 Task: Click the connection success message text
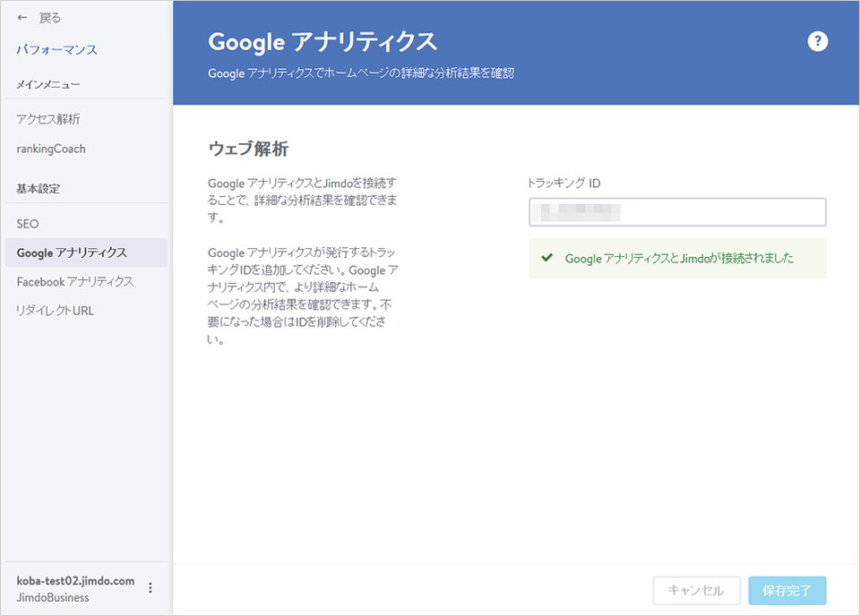tap(679, 258)
